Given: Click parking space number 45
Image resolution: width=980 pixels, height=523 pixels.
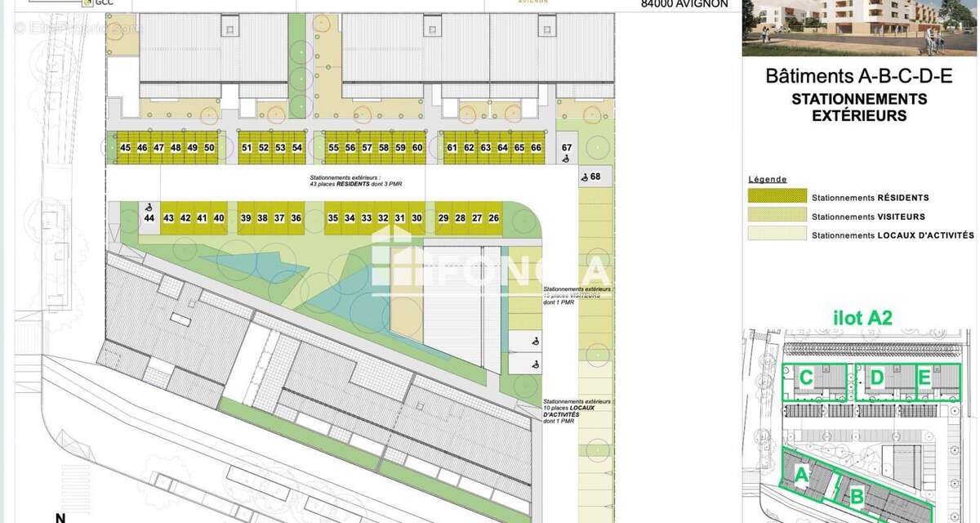Looking at the screenshot, I should 125,148.
